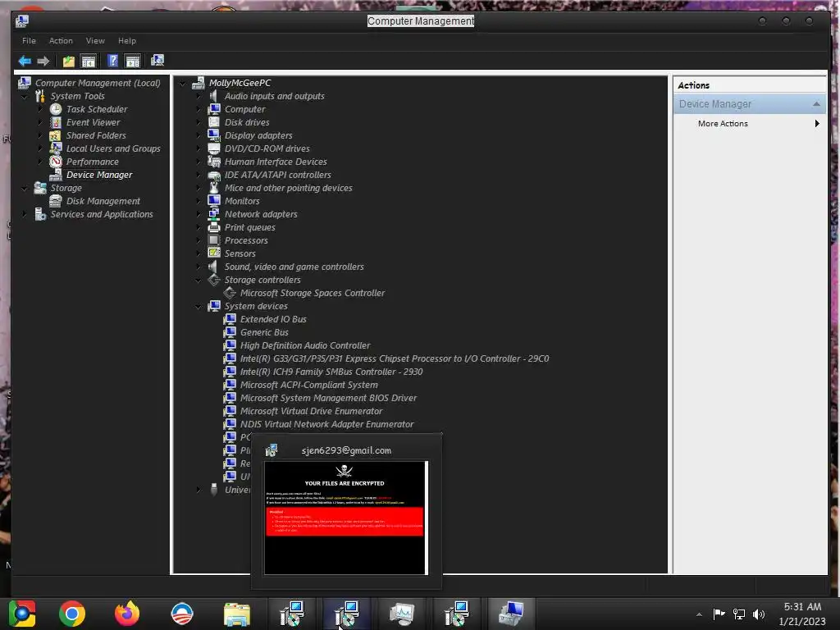Select Computer Management (Local) root
The image size is (840, 630).
click(x=98, y=83)
